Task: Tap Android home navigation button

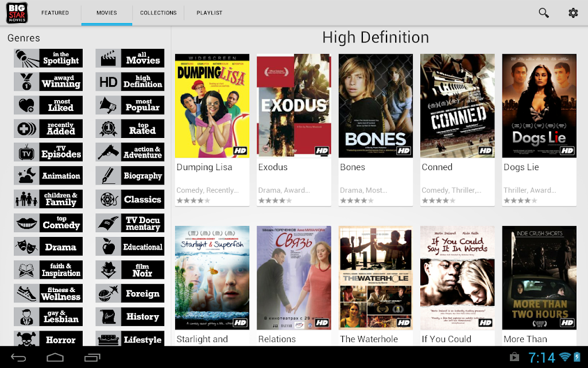Action: click(x=55, y=358)
